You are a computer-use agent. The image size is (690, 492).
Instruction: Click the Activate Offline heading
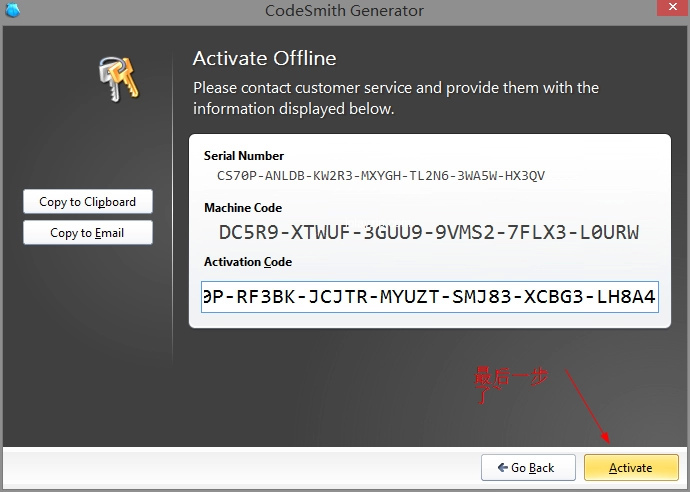coord(264,59)
